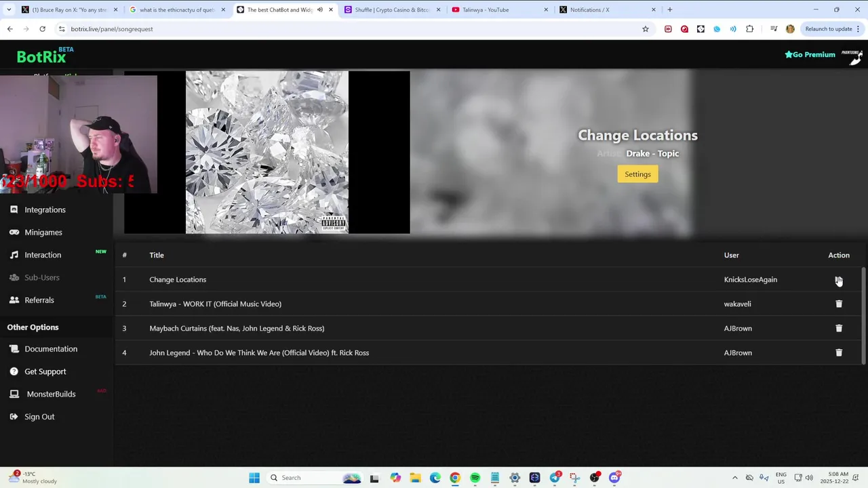Click the Title column header
The image size is (868, 488).
pos(157,255)
